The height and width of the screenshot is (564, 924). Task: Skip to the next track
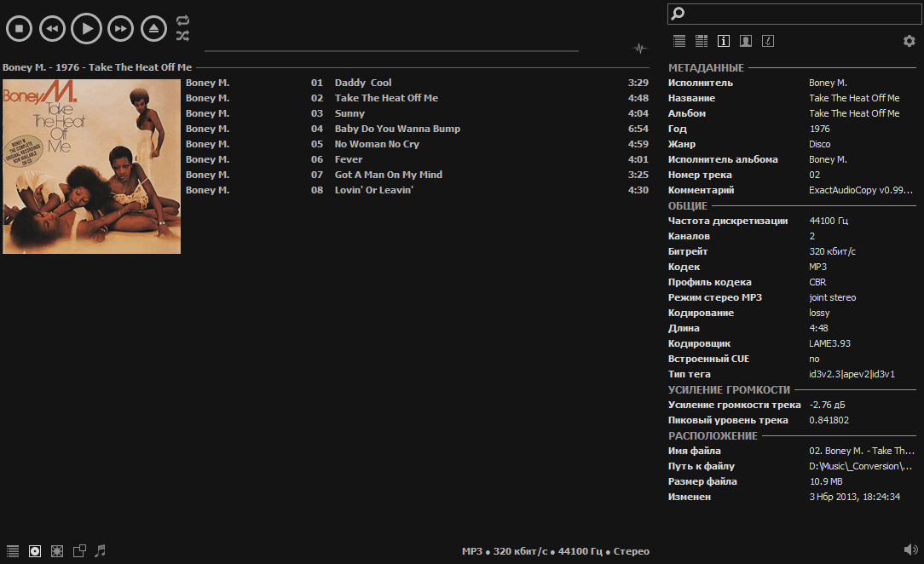coord(120,29)
